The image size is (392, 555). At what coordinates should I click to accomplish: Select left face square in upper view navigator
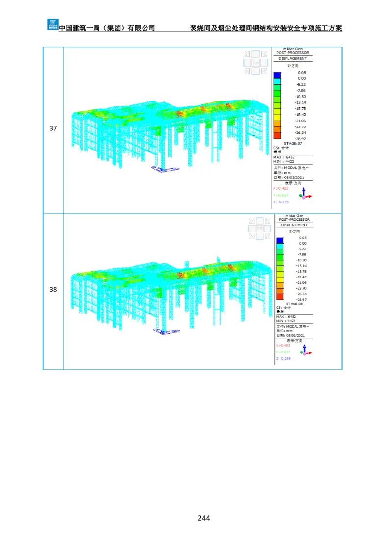tap(247, 63)
